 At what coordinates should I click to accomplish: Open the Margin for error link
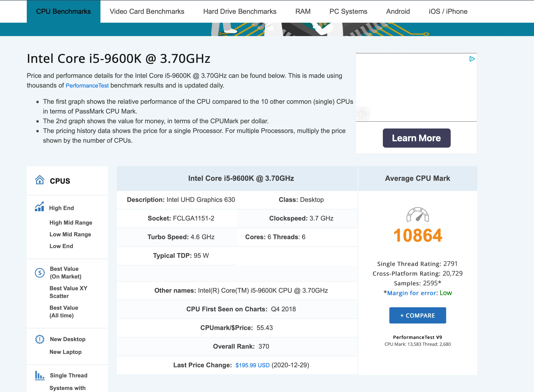click(x=411, y=293)
